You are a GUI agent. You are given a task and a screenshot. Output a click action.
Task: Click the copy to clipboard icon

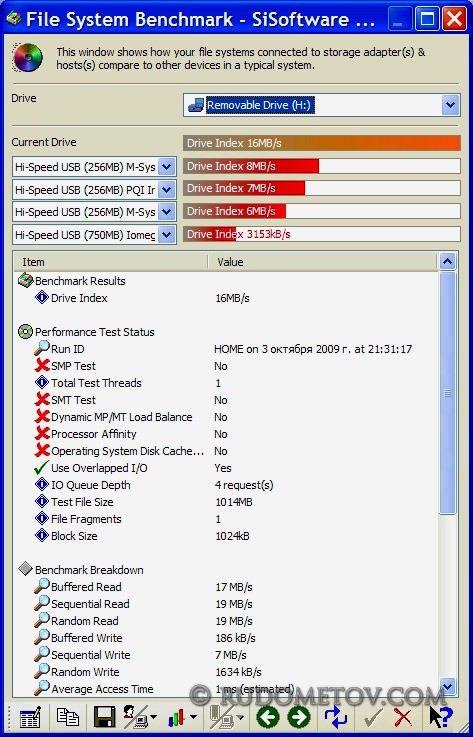click(x=68, y=716)
